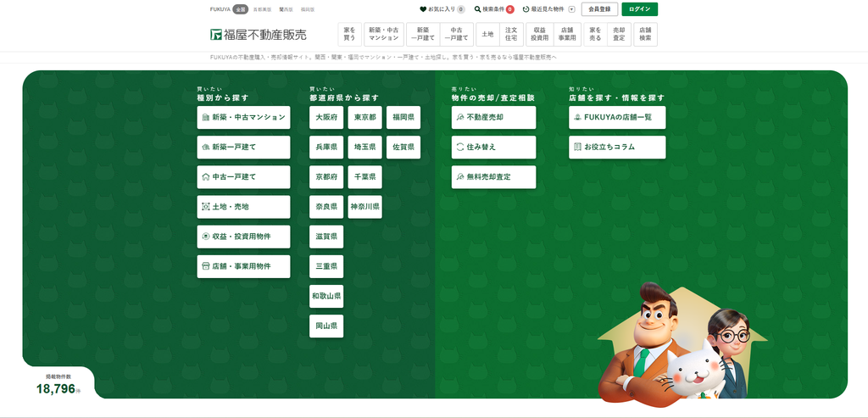868x418 pixels.
Task: Switch to 首都圏版 region
Action: click(x=263, y=9)
